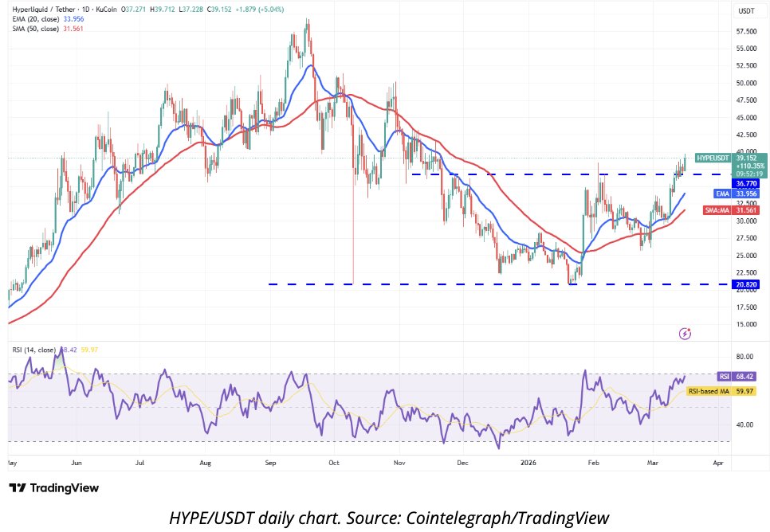
Task: Click the 15.000 price axis value
Action: coord(746,324)
